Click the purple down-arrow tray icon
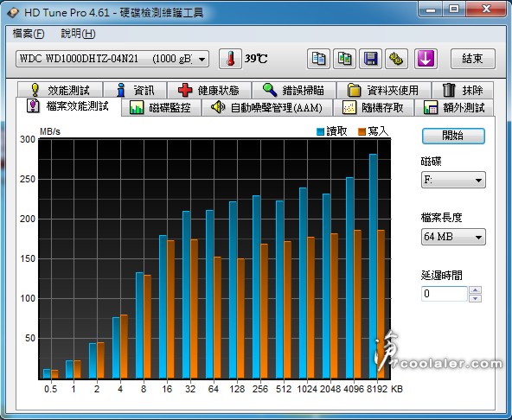512x420 pixels. [x=426, y=59]
